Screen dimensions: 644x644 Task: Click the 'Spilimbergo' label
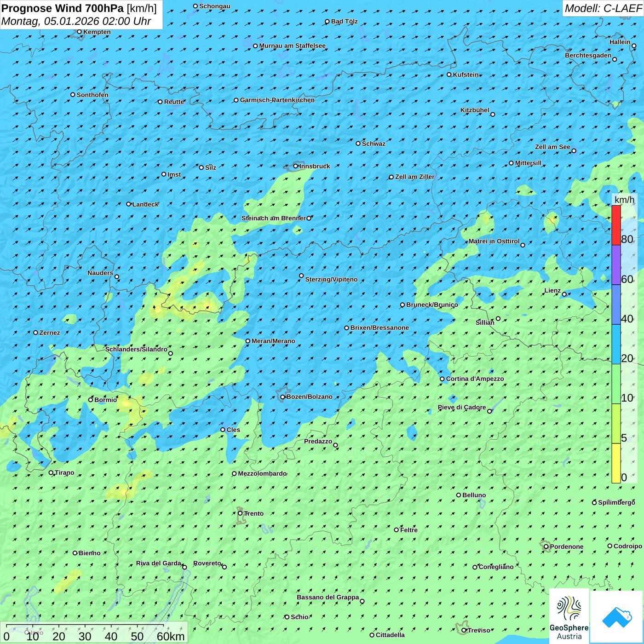pyautogui.click(x=616, y=502)
